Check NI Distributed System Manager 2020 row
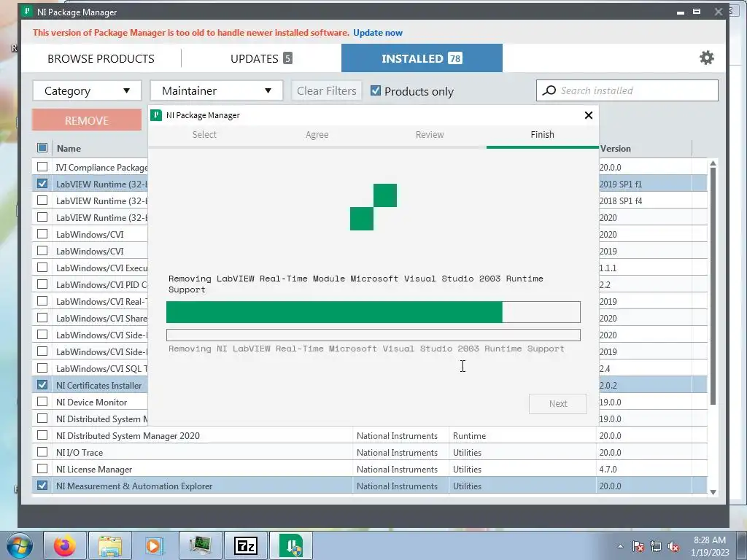Viewport: 747px width, 560px height. (42, 435)
